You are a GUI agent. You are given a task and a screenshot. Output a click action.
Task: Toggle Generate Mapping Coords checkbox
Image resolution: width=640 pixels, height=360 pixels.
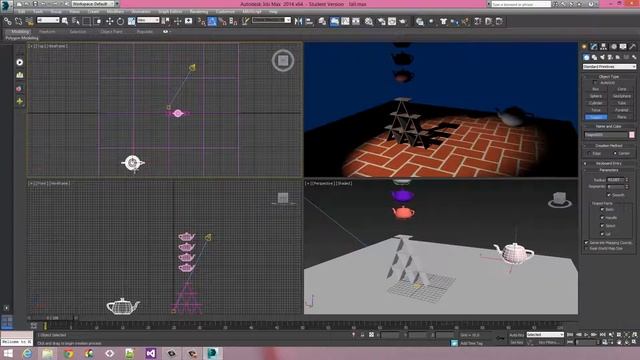click(x=587, y=242)
